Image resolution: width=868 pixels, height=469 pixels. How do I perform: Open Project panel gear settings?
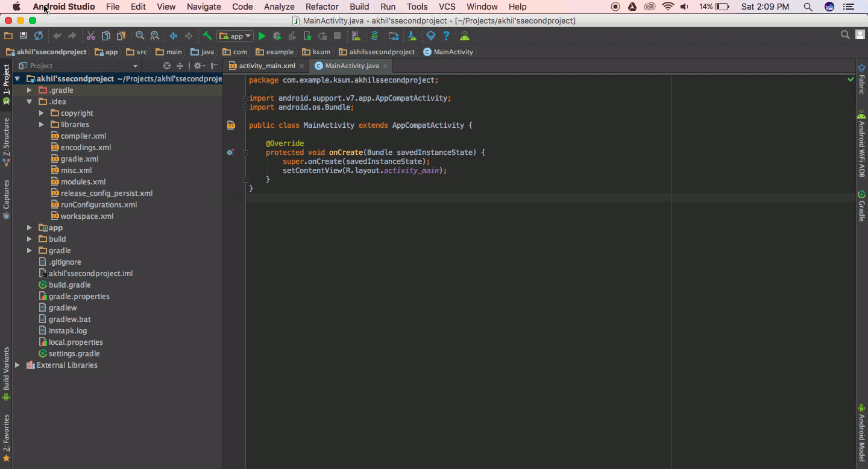(198, 66)
